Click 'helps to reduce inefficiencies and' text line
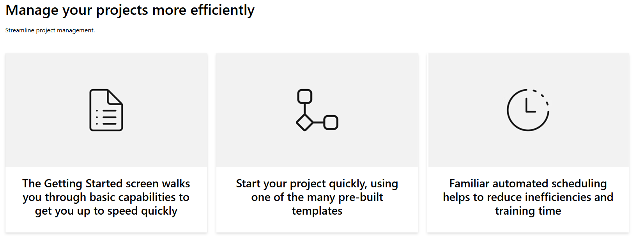This screenshot has height=245, width=644. click(528, 197)
